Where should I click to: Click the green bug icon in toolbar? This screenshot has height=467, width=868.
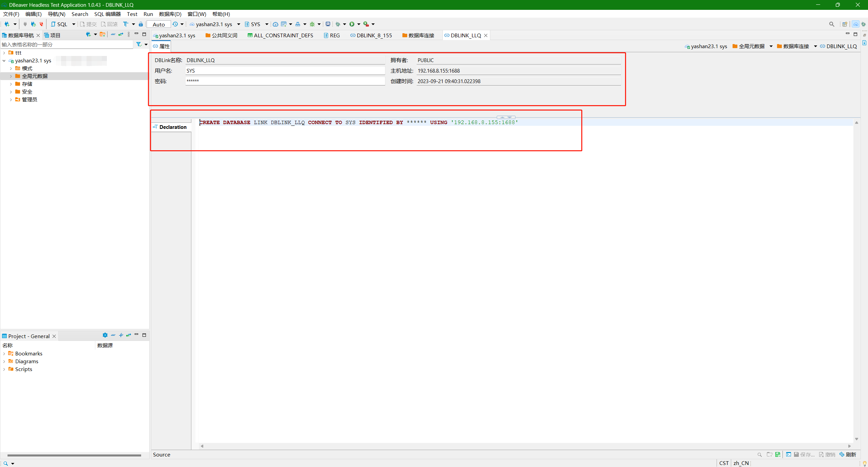click(312, 24)
